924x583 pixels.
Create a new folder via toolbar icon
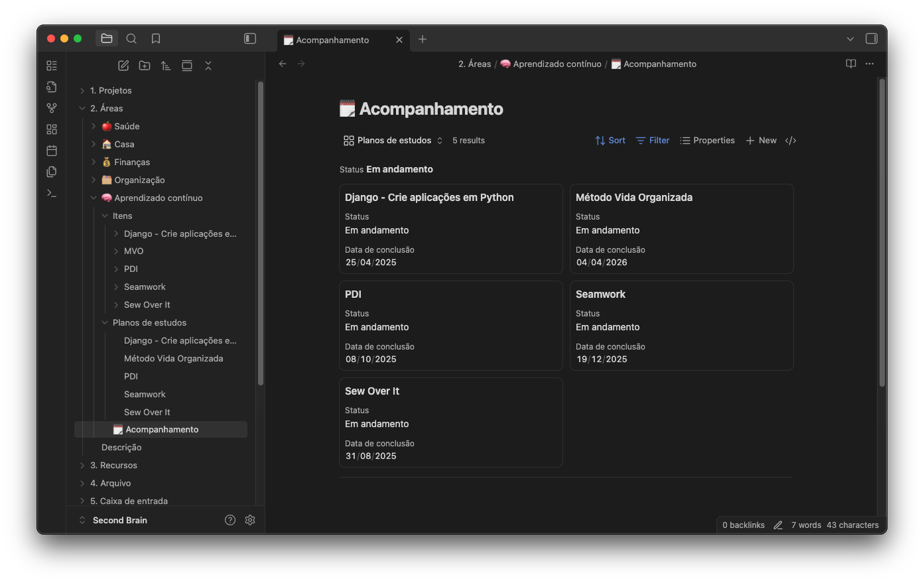pos(145,66)
